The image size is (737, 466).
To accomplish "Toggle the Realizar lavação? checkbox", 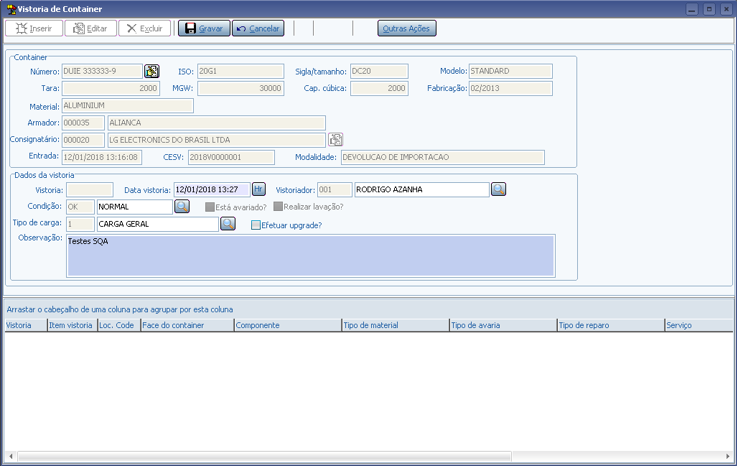I will tap(278, 206).
